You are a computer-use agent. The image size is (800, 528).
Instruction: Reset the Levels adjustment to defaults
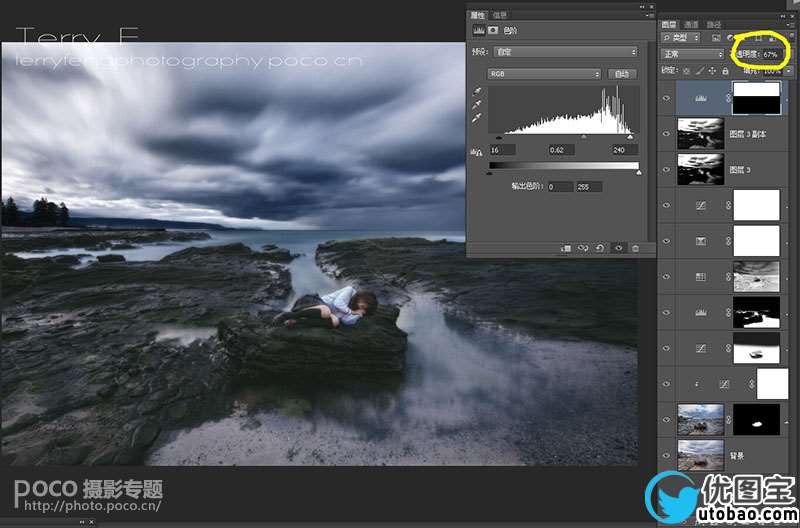(600, 248)
